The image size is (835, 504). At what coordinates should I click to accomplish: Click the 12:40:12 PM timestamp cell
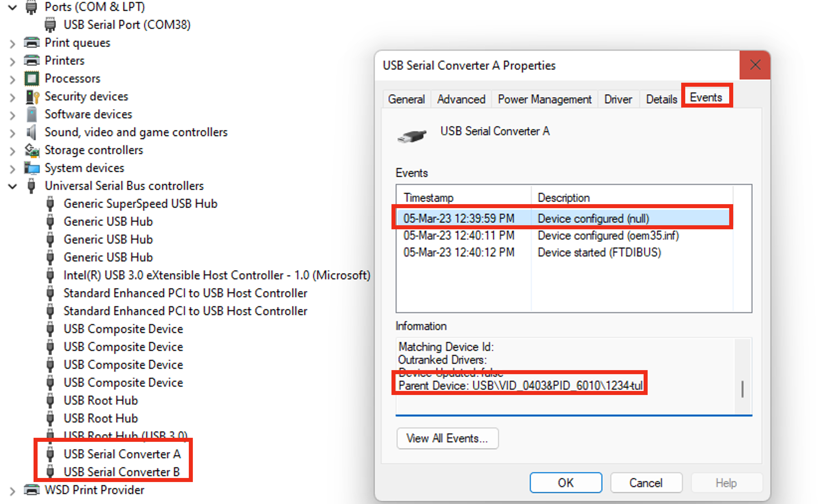[459, 252]
